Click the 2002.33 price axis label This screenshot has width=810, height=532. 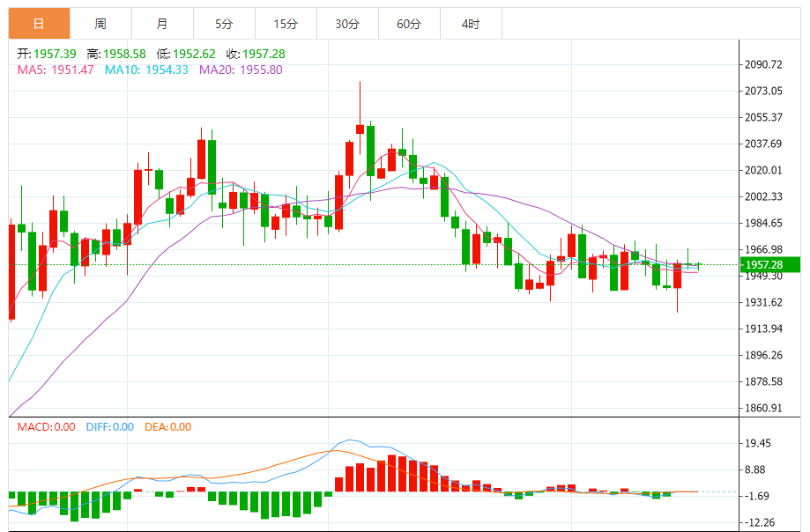click(763, 196)
